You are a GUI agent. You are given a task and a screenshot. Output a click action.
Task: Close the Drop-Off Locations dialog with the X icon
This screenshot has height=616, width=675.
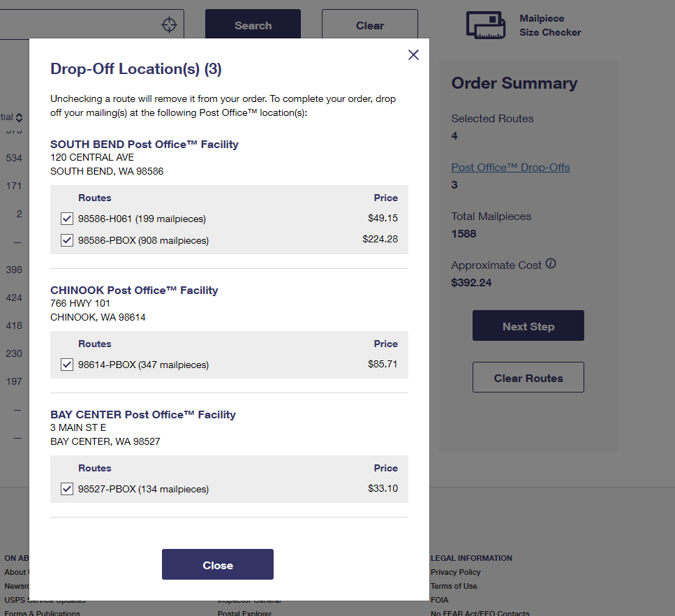pos(413,54)
